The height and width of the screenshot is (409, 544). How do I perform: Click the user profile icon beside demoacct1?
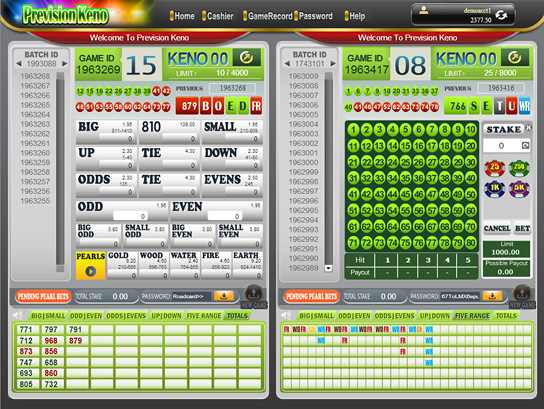pos(423,10)
